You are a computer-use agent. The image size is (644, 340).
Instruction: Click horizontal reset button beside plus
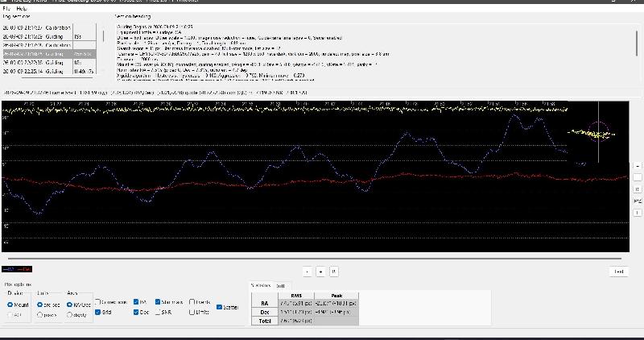(x=334, y=272)
